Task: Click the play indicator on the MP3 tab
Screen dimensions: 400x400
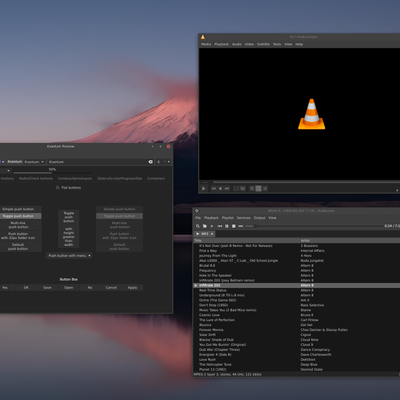Action: (x=198, y=234)
